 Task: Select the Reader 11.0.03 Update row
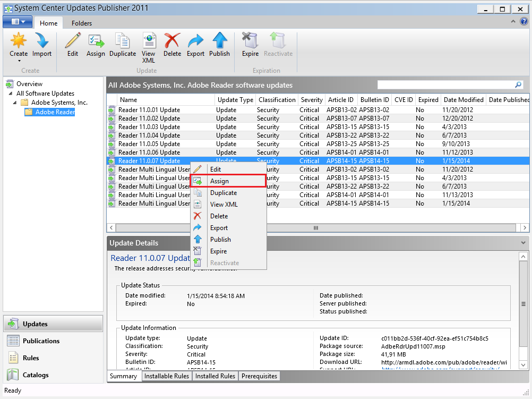point(318,127)
